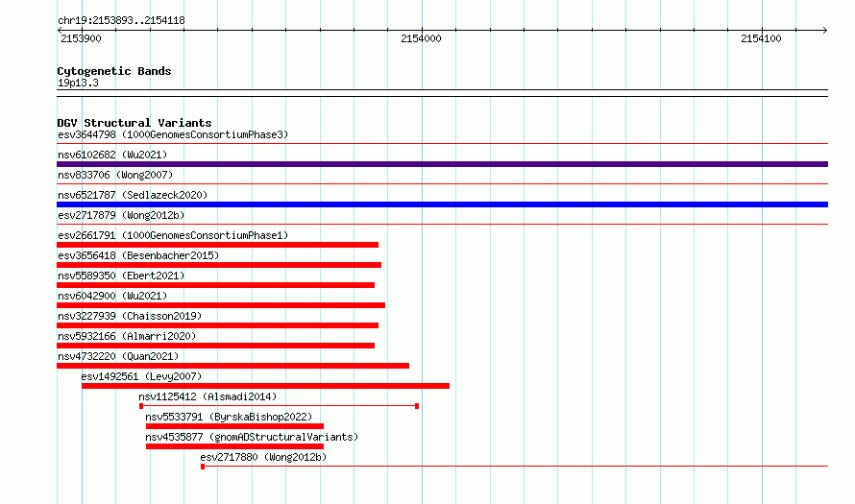Open the nsv3227939 (Chaisson2019) label
This screenshot has width=855, height=504.
pos(130,316)
